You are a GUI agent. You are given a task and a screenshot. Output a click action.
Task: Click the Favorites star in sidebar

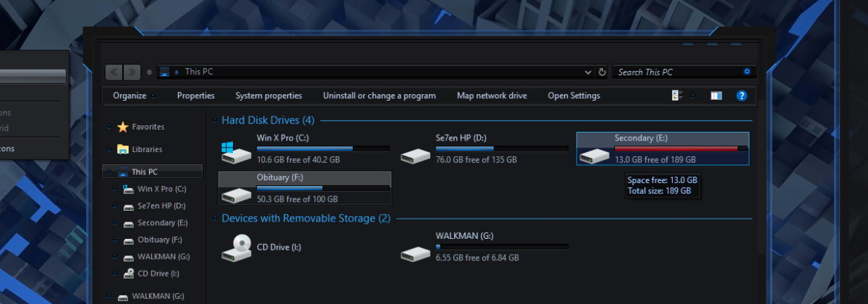[123, 127]
